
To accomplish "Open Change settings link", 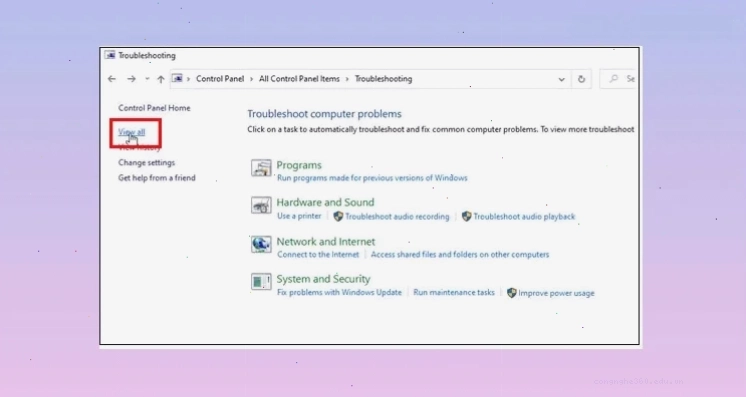I will tap(147, 163).
